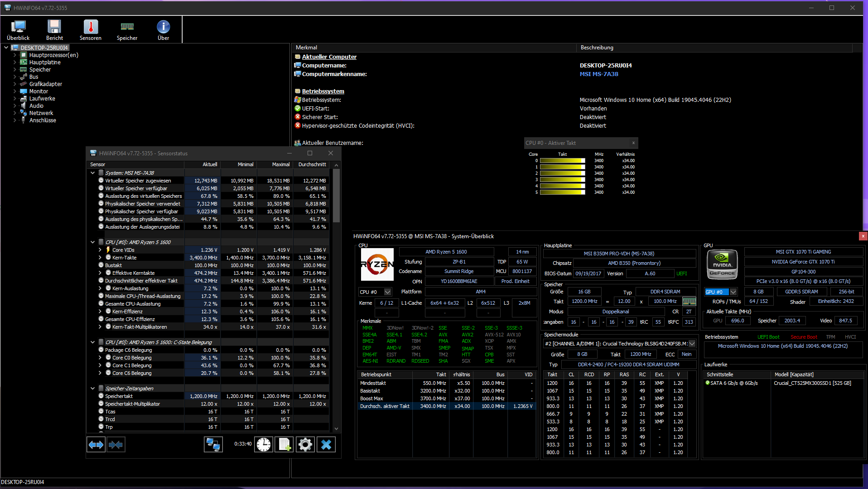Click the Core 0 yellow clock bar

tap(562, 160)
